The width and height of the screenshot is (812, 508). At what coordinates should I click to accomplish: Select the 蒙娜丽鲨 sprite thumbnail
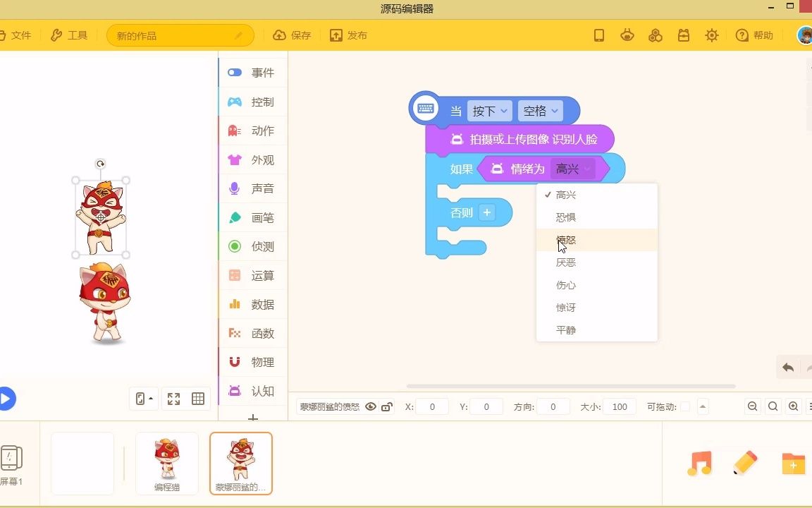point(240,463)
